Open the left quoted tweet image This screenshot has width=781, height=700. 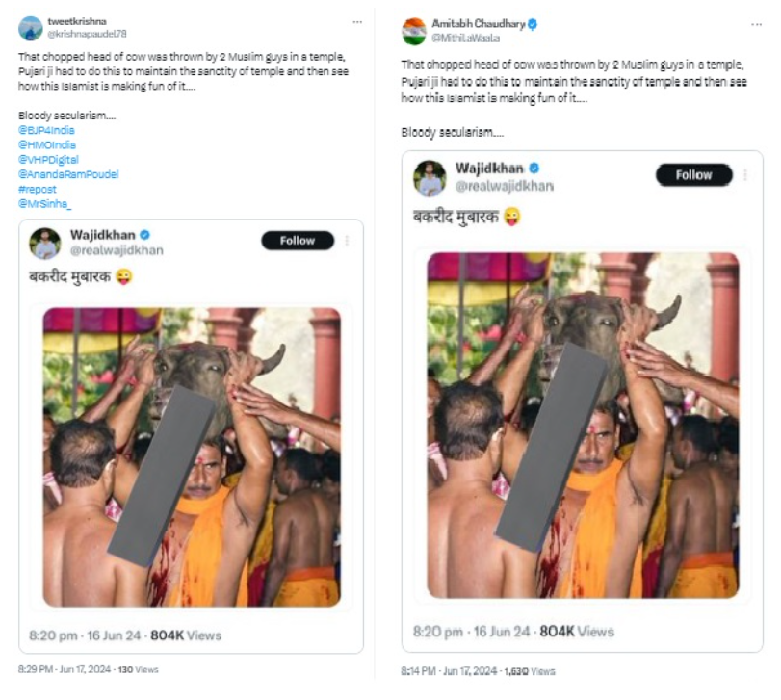click(192, 456)
